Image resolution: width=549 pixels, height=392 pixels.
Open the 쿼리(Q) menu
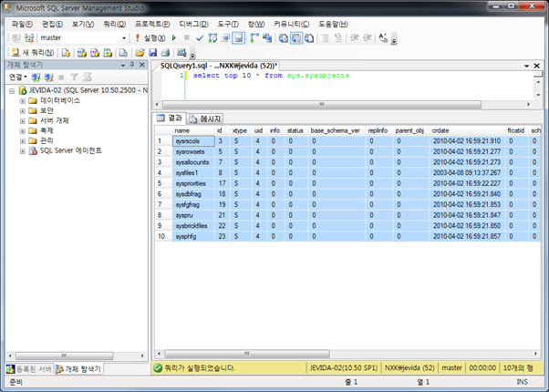(x=114, y=24)
